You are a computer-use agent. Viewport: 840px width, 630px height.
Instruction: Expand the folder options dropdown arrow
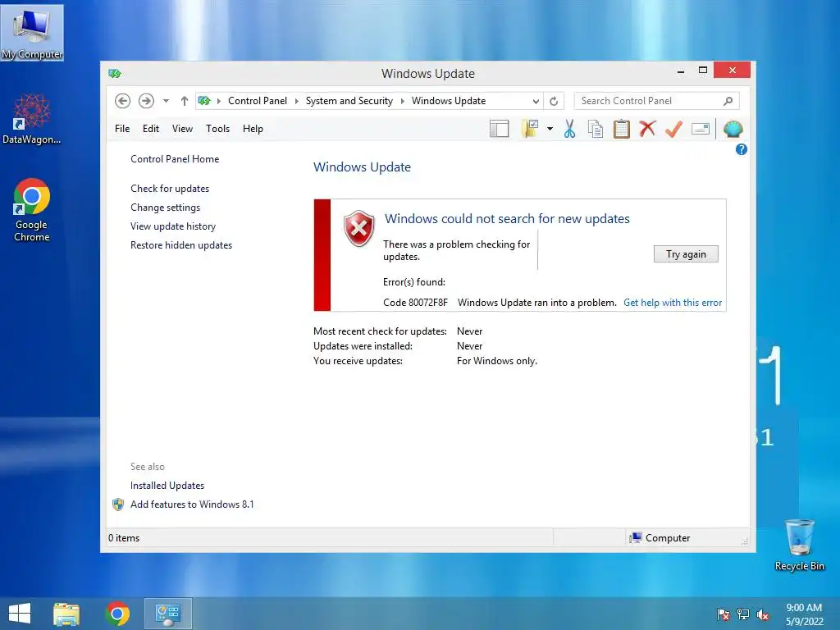pyautogui.click(x=550, y=129)
